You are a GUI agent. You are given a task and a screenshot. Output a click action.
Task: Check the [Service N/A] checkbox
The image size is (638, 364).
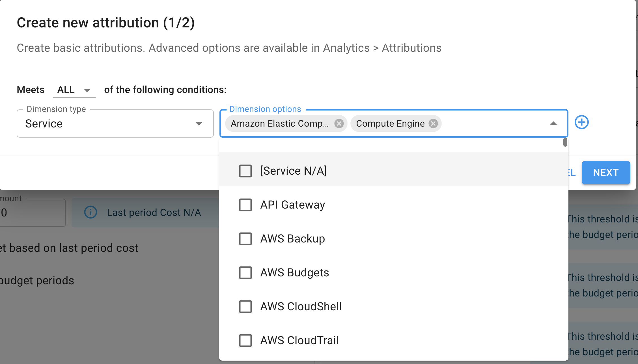[x=245, y=171]
